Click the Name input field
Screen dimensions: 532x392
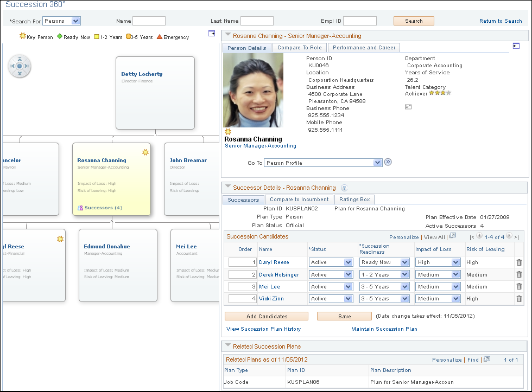(149, 21)
